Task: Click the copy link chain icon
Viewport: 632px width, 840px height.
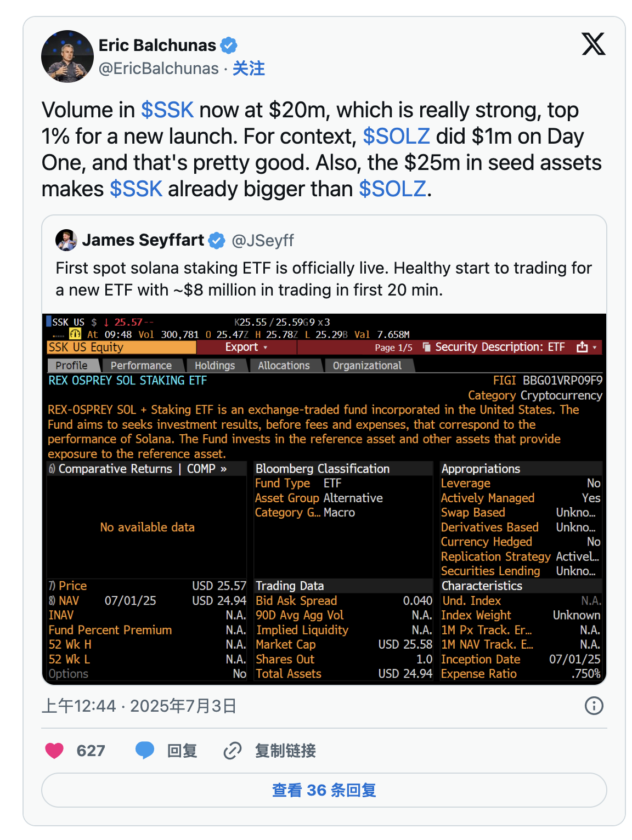Action: coord(233,751)
